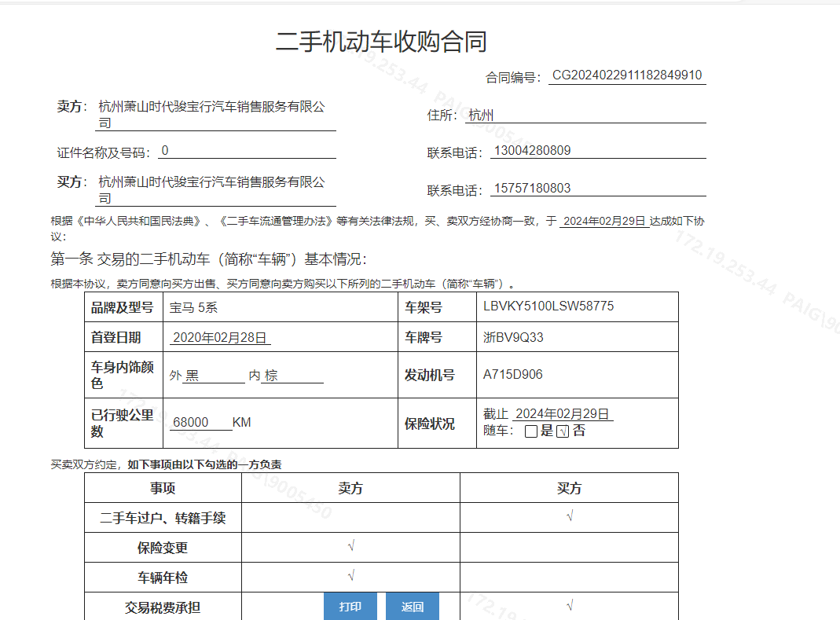Click the 第一条 section heading
The width and height of the screenshot is (840, 620).
point(209,259)
